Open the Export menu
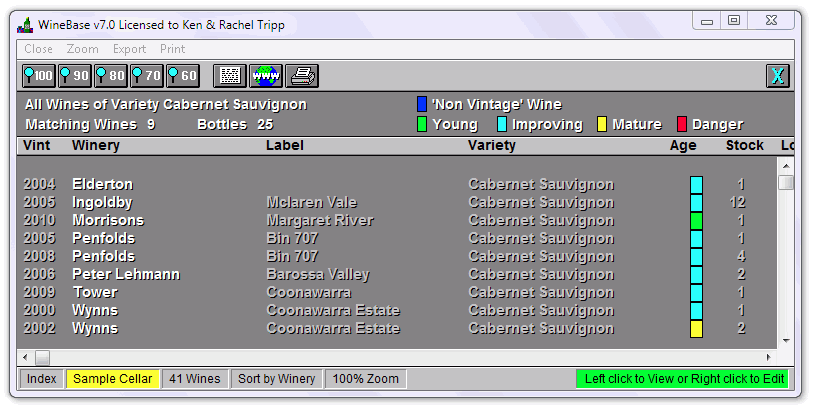The height and width of the screenshot is (409, 816). click(x=130, y=49)
